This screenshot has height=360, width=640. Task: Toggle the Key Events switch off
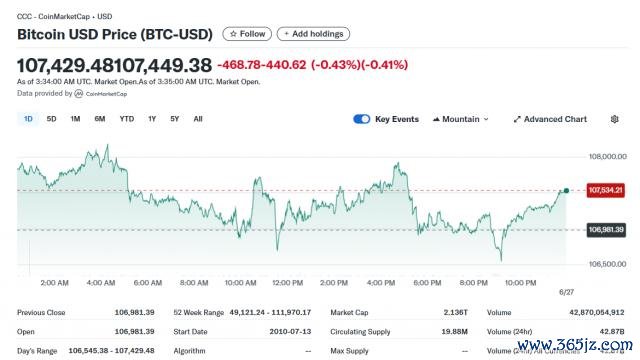(x=362, y=119)
